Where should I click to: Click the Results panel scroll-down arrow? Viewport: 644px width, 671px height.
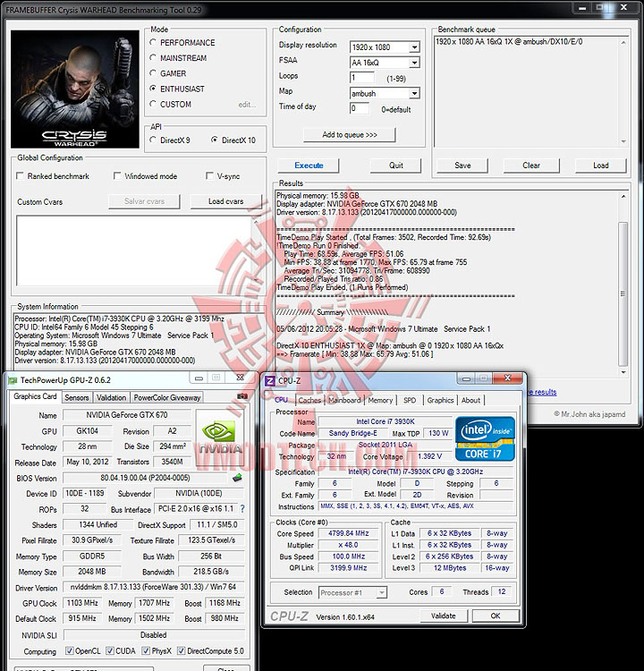click(x=623, y=373)
